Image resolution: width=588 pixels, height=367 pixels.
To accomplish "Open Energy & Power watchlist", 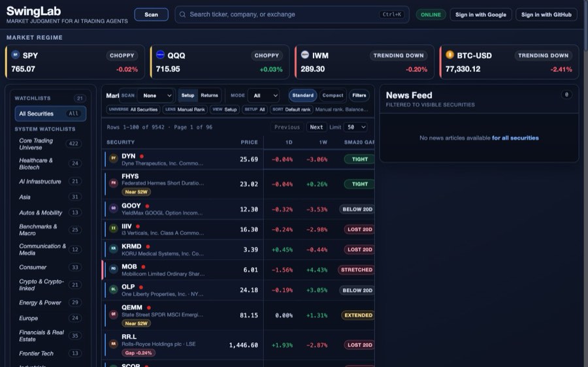I will point(50,302).
